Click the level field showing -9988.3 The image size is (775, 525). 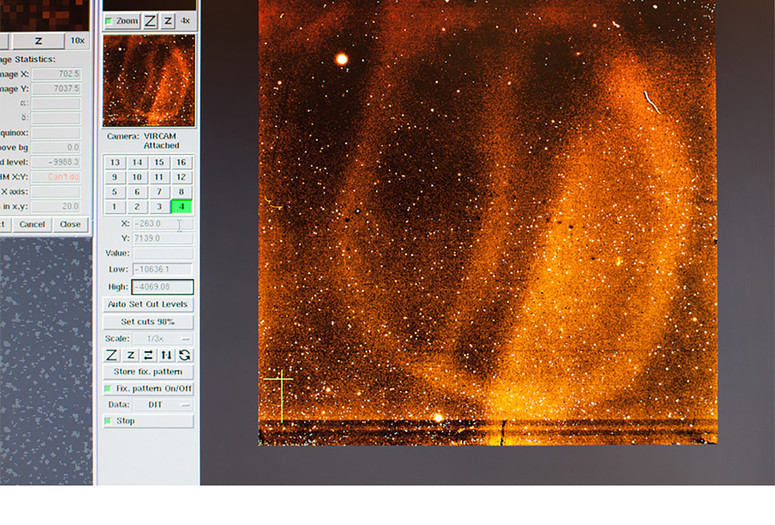click(x=56, y=162)
